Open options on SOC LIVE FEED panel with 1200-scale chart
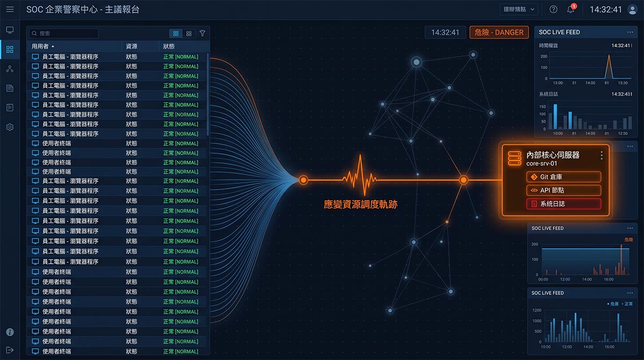Viewport: 644px width, 360px height. (630, 293)
